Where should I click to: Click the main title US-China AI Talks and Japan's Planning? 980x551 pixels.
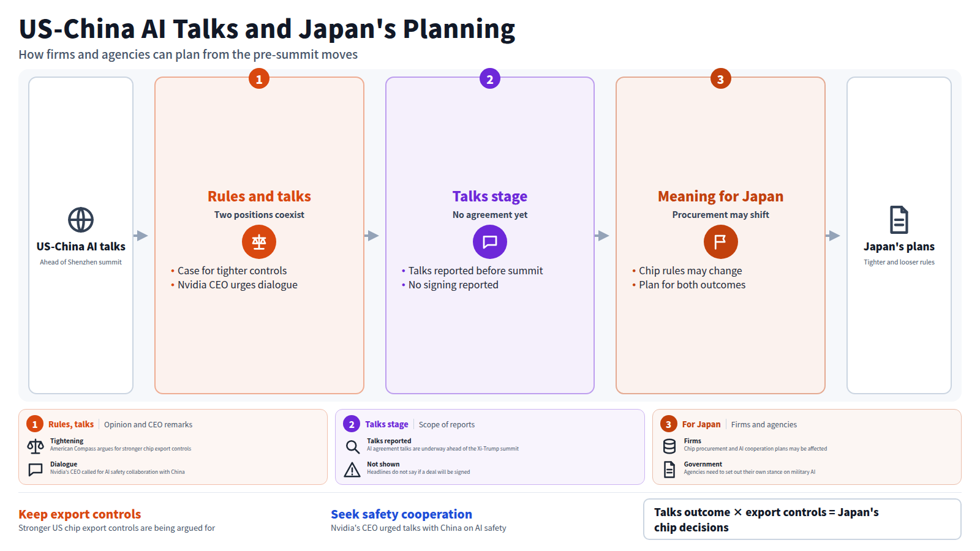click(x=267, y=29)
